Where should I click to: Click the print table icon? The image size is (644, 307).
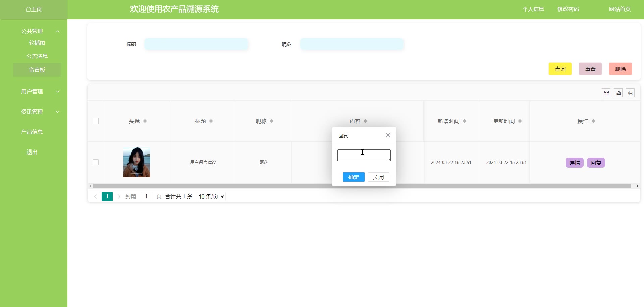point(630,93)
